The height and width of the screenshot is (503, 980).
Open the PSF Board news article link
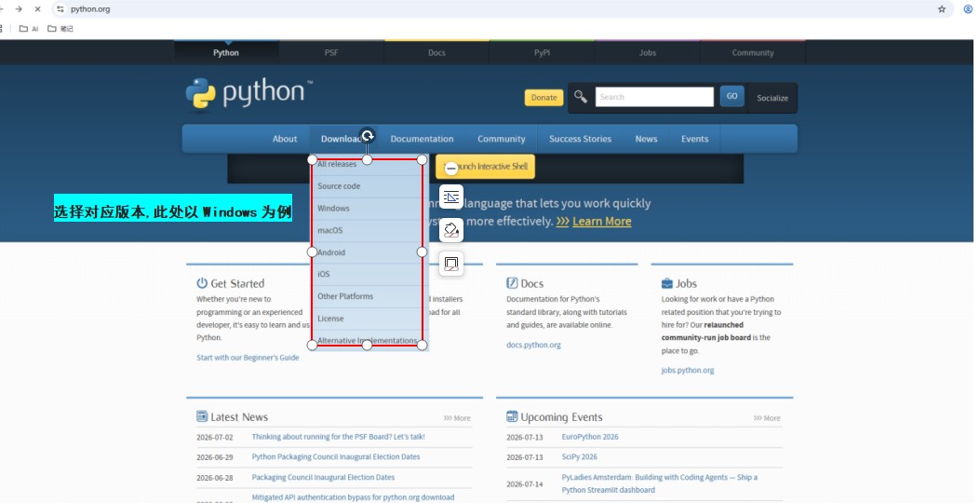338,437
